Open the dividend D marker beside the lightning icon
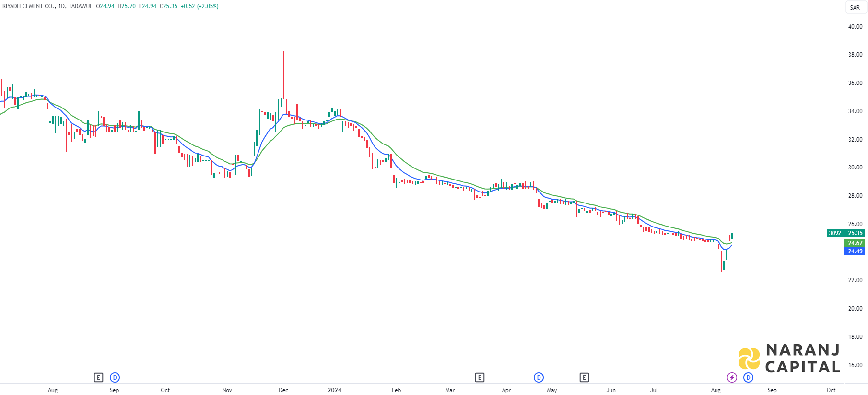The image size is (868, 395). [x=748, y=378]
